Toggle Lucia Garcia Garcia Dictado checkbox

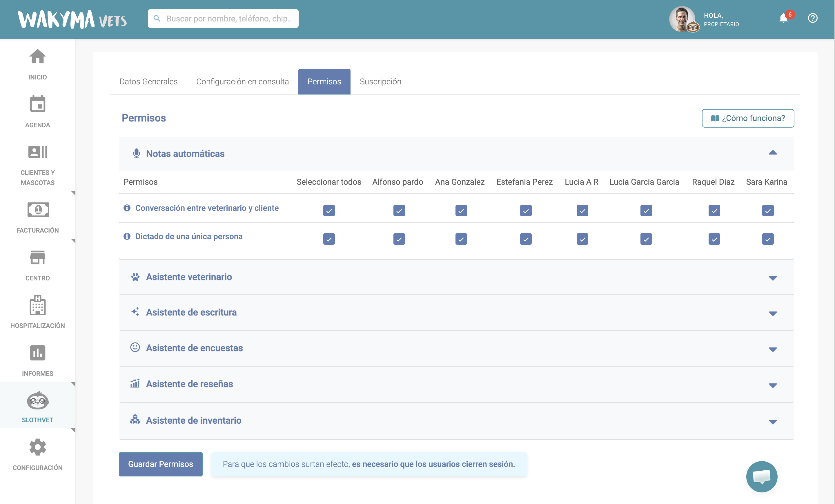coord(646,239)
